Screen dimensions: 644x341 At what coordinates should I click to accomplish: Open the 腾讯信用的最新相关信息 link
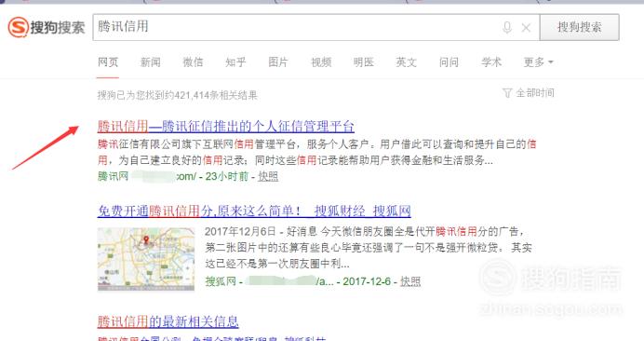click(x=168, y=321)
